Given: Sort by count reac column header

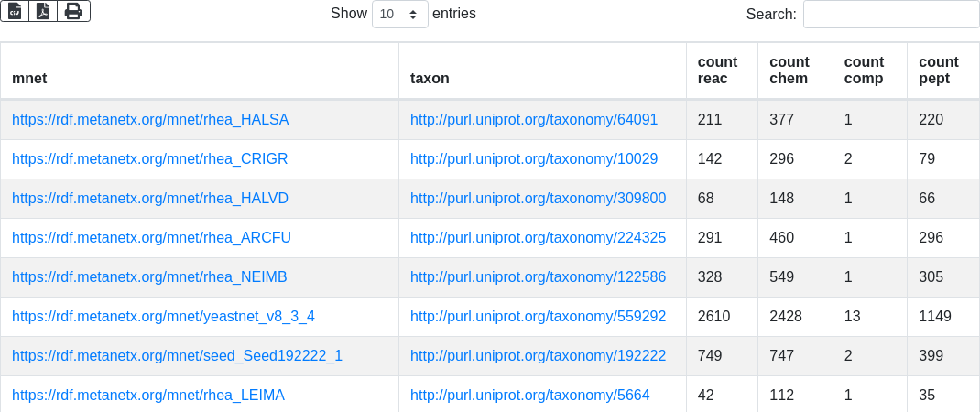Looking at the screenshot, I should click(717, 70).
